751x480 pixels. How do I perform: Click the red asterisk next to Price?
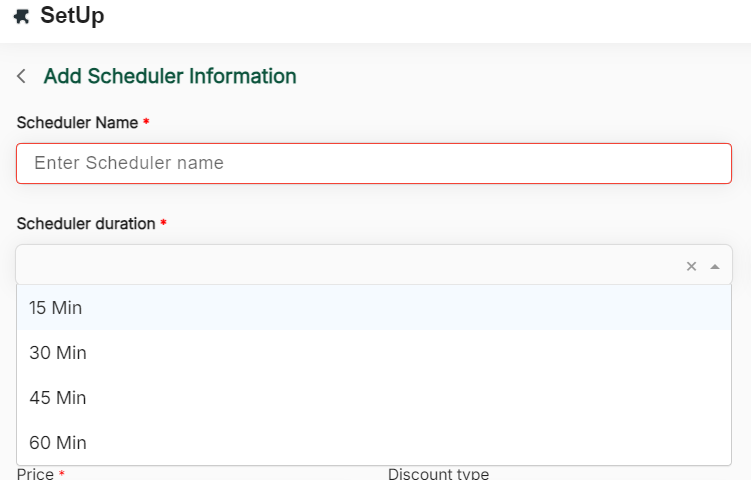click(x=62, y=473)
